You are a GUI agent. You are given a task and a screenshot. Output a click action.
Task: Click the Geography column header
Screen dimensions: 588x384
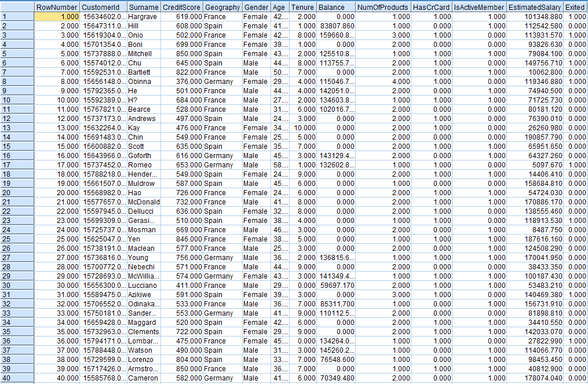point(222,8)
